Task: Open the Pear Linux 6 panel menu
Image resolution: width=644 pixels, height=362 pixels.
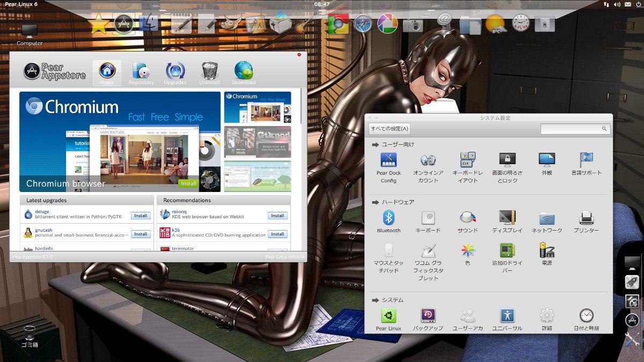Action: point(21,4)
